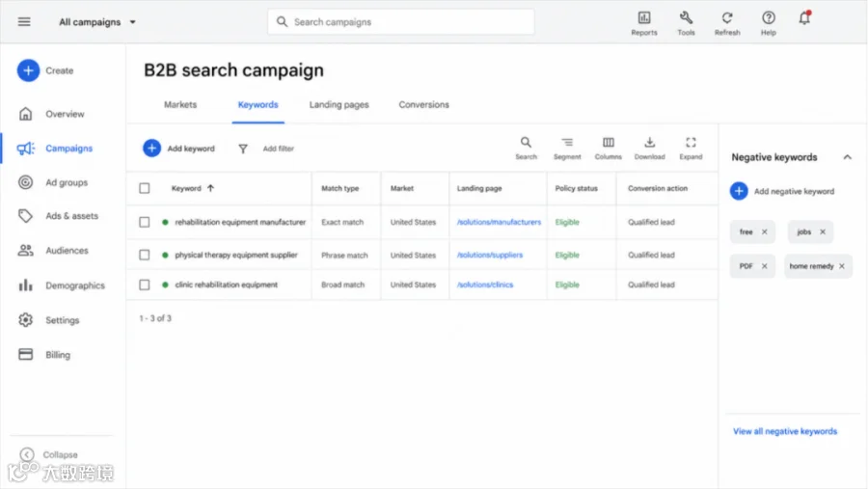868x489 pixels.
Task: Open the notifications bell
Action: (804, 18)
